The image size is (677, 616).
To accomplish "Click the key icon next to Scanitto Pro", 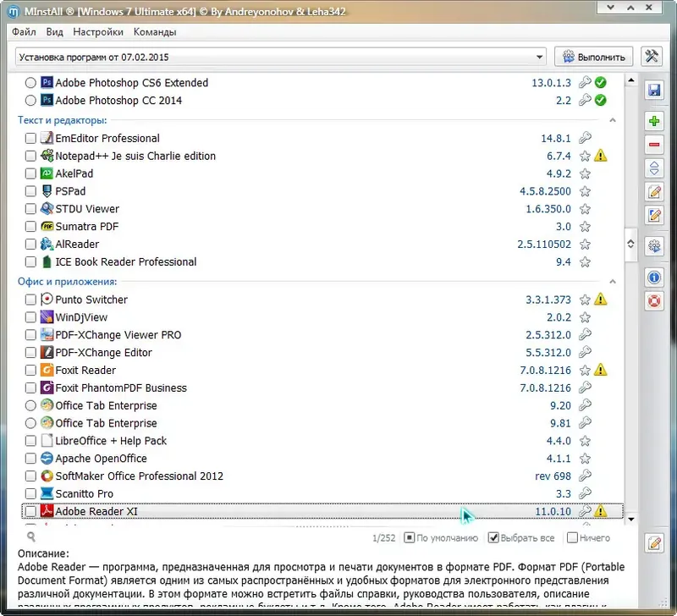I will click(x=585, y=493).
